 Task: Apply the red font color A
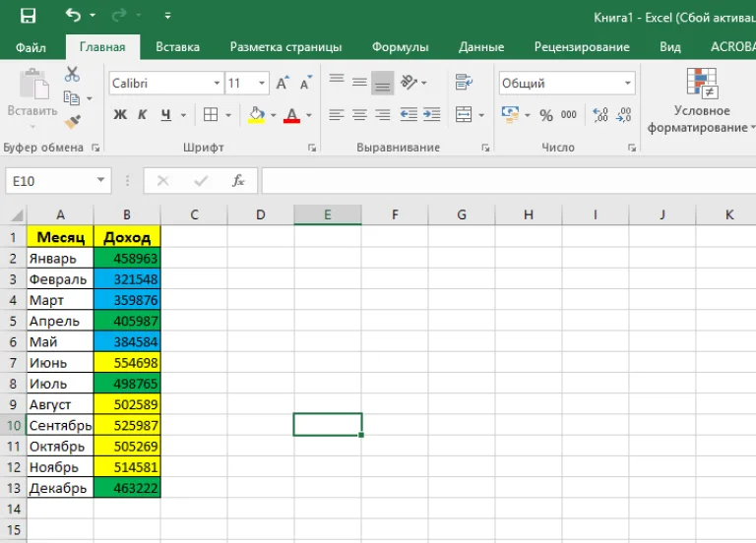point(291,115)
